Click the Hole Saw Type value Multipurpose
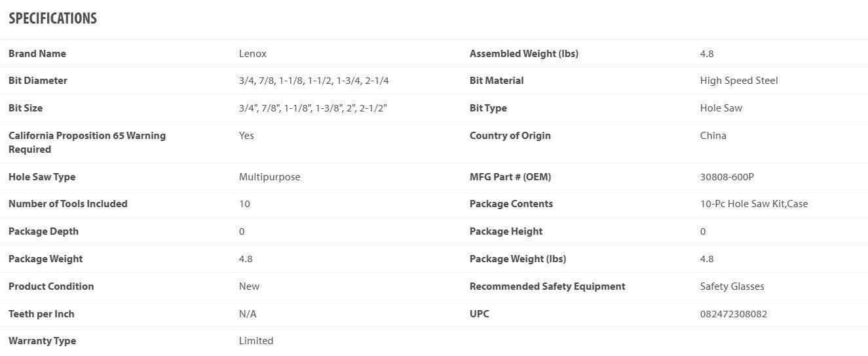Screen dimensions: 868x356 [x=270, y=177]
